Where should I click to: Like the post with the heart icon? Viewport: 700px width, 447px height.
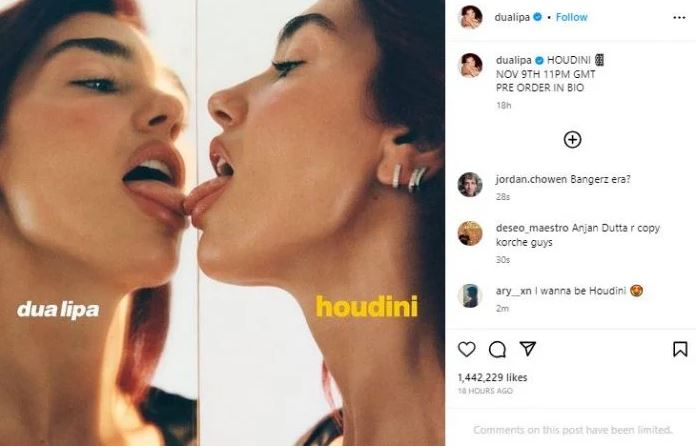click(467, 349)
